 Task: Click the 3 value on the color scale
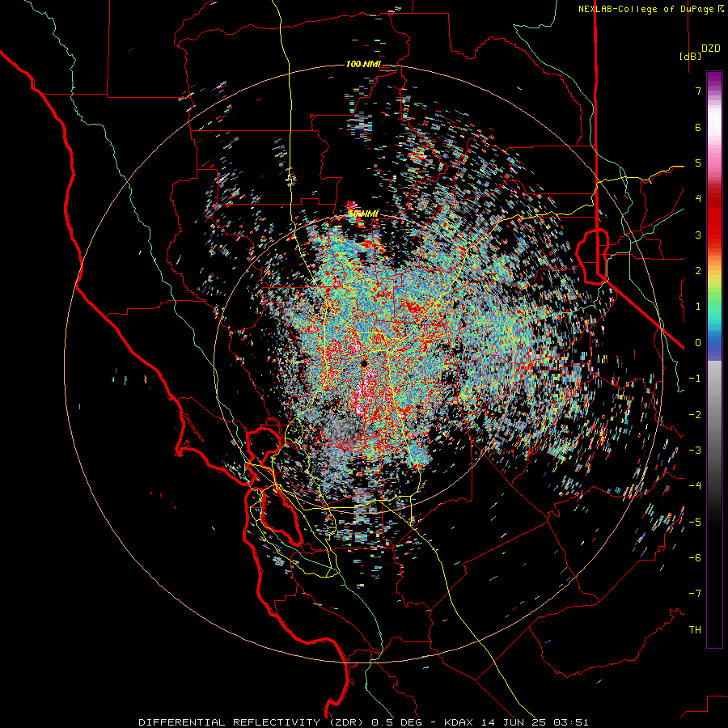click(698, 235)
